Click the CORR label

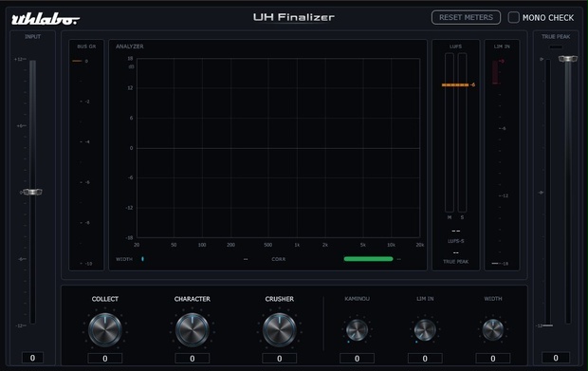pos(278,259)
